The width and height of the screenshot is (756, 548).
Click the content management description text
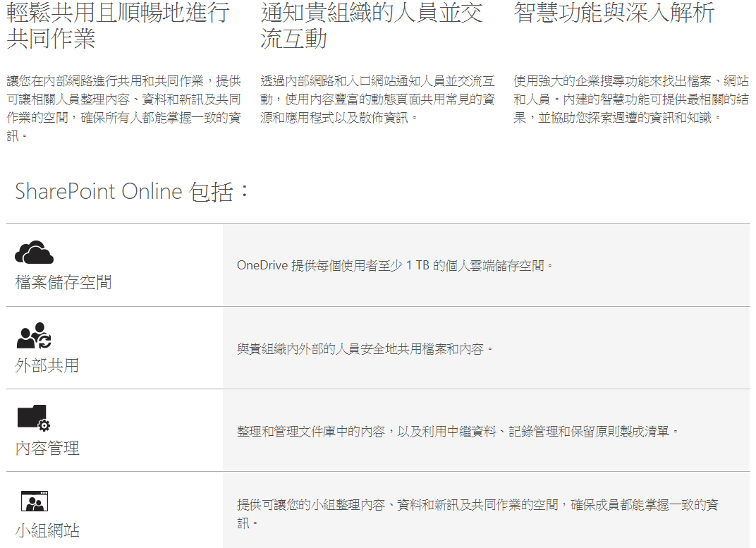[x=458, y=431]
